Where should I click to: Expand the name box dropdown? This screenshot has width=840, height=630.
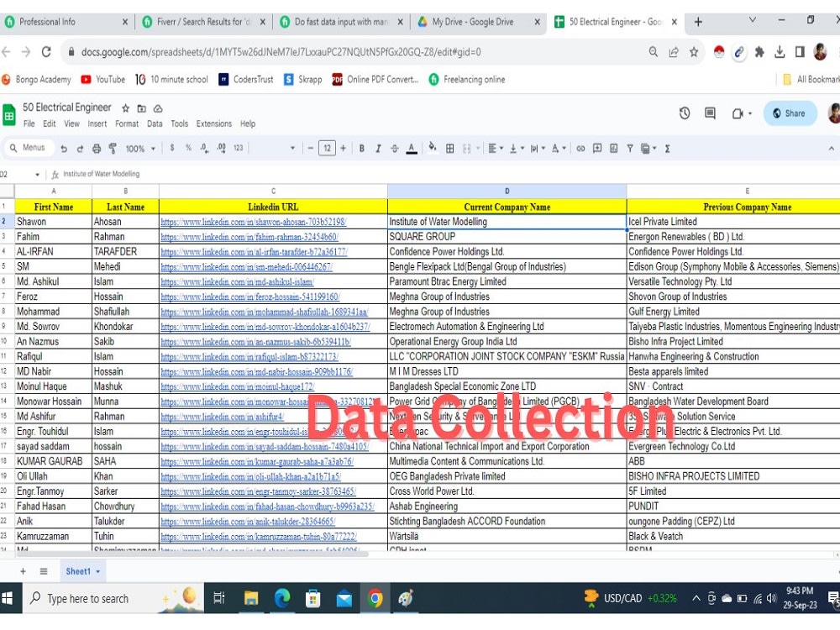(37, 175)
